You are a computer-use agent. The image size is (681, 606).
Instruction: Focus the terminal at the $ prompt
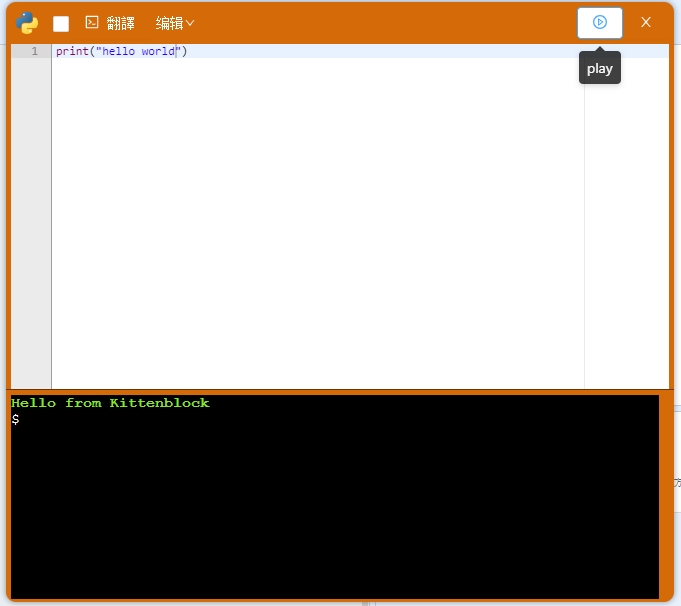(x=16, y=420)
